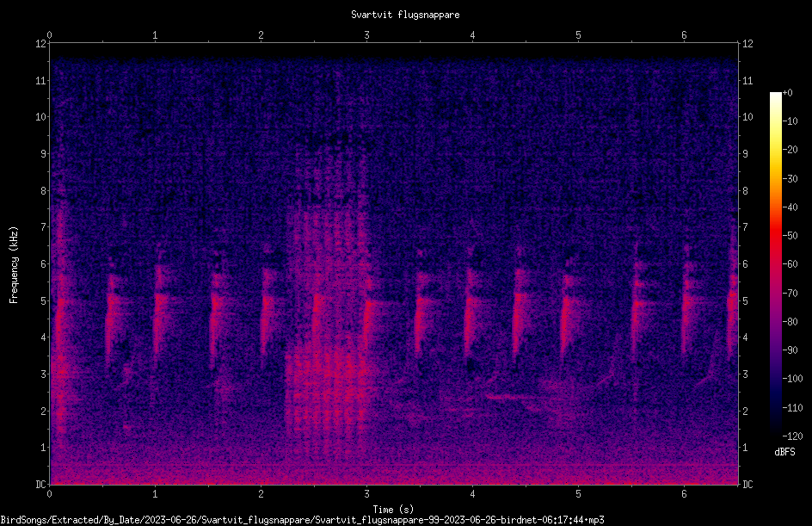Screen dimensions: 812x526
Task: Click "3" on the top time axis
Action: tap(366, 35)
